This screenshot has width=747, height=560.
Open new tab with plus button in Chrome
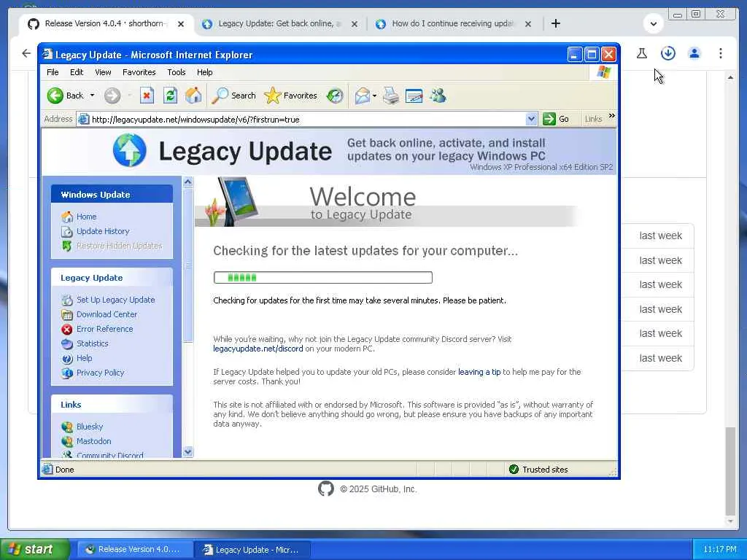pos(555,23)
